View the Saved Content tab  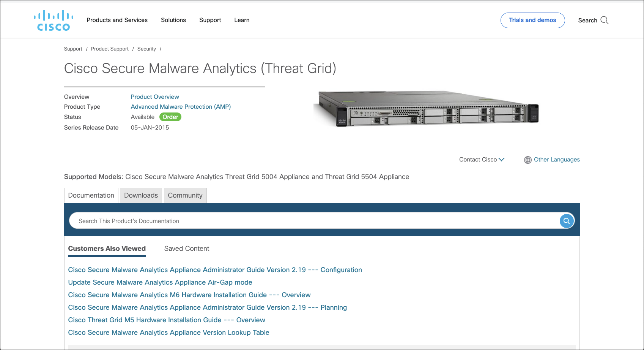click(x=186, y=249)
